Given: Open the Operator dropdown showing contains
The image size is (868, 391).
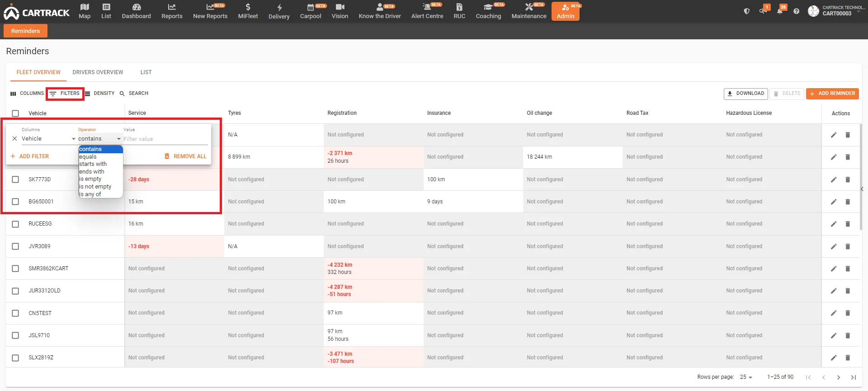Looking at the screenshot, I should 99,139.
